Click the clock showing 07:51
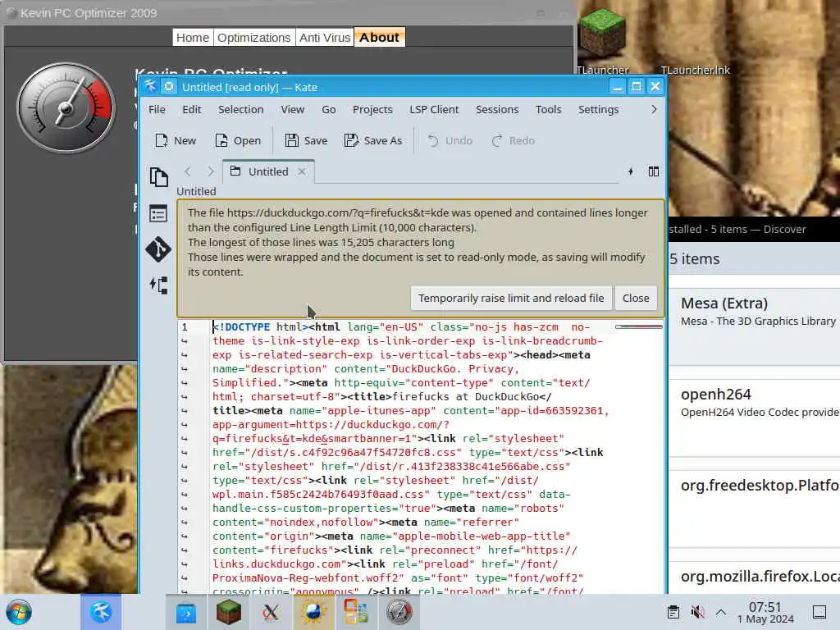This screenshot has width=840, height=630. [x=765, y=612]
